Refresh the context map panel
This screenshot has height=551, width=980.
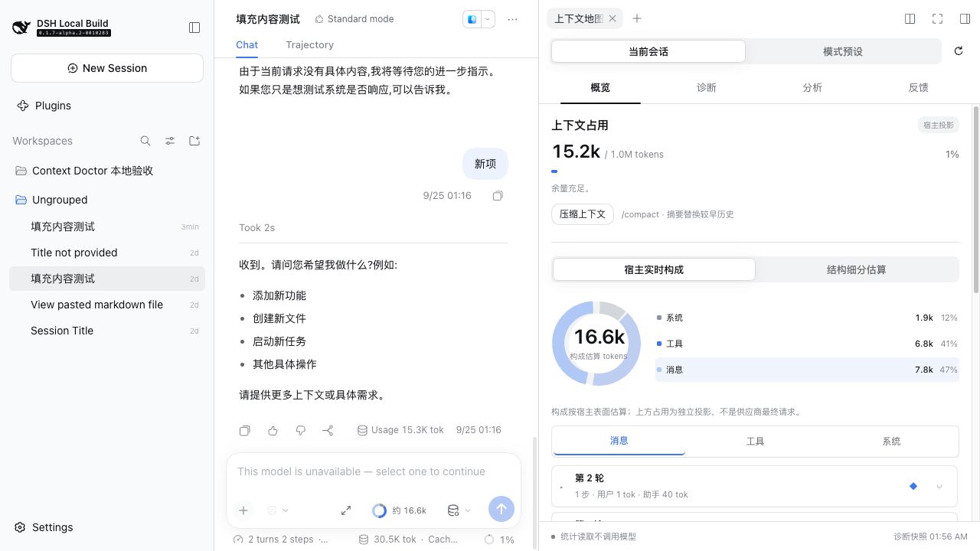[959, 51]
